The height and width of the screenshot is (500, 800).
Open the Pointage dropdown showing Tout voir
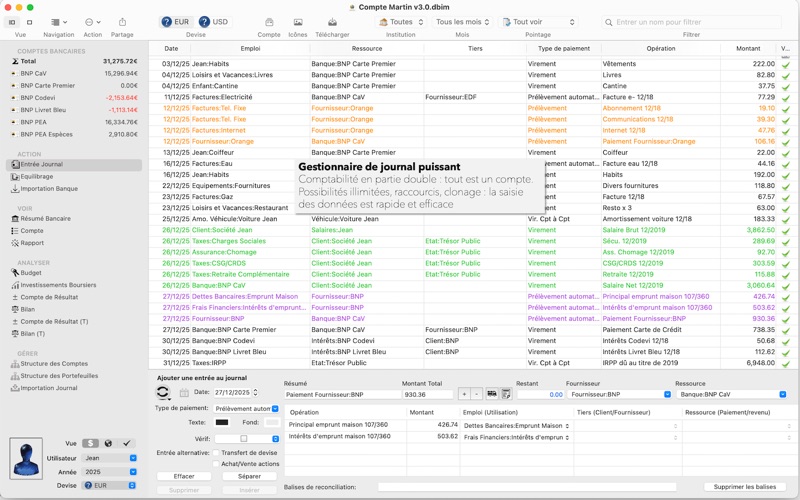[538, 22]
